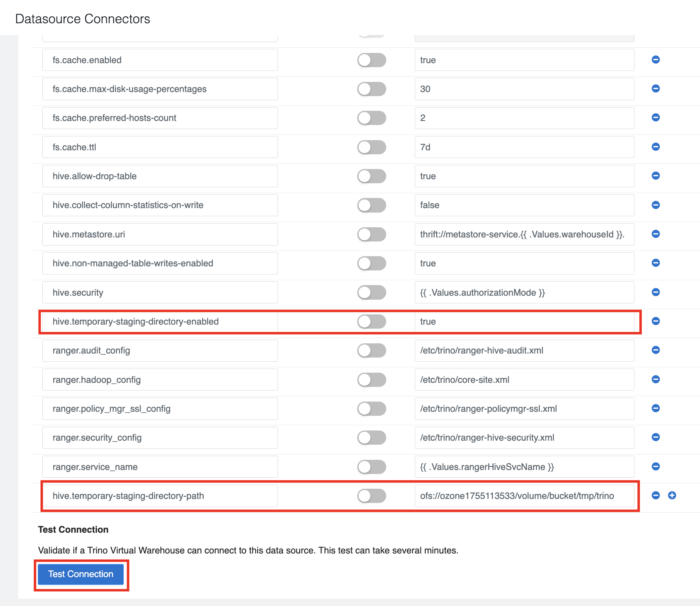Click minus icon next to hive.security
Screen dimensions: 700x606
click(x=656, y=292)
